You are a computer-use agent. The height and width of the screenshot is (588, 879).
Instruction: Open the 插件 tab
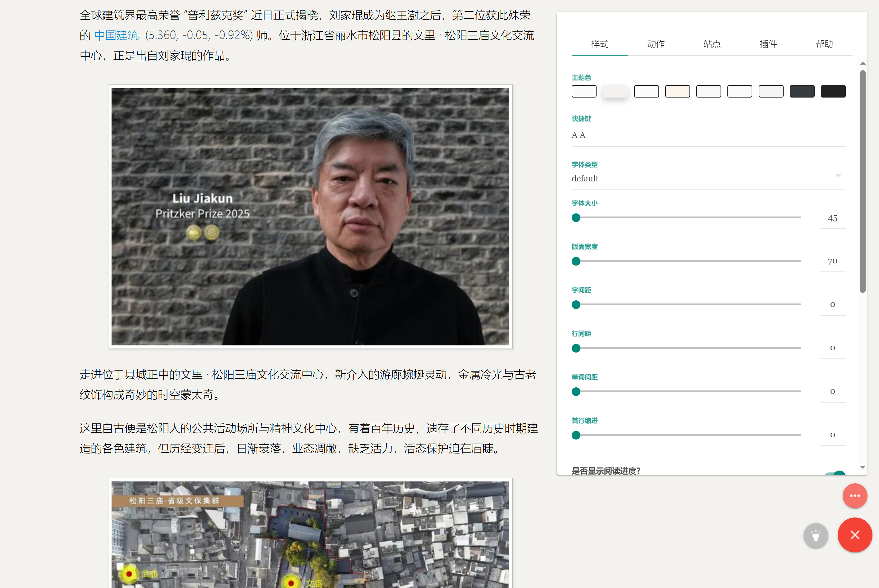pos(768,44)
